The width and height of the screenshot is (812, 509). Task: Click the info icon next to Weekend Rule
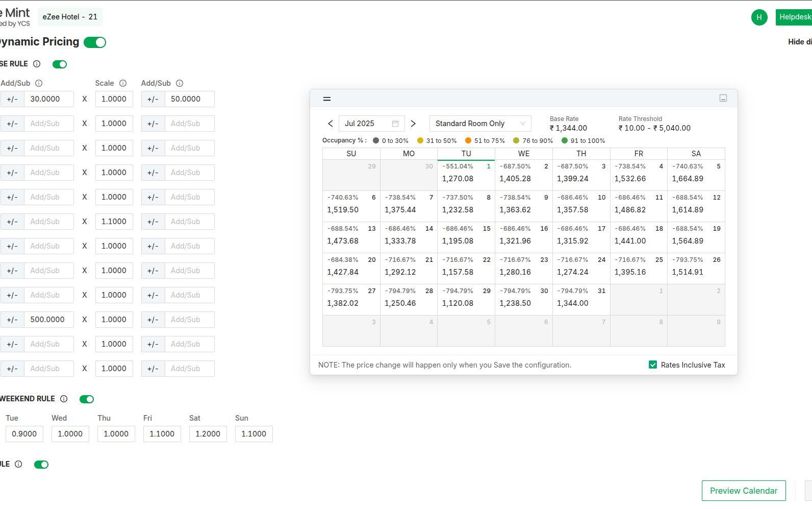64,399
